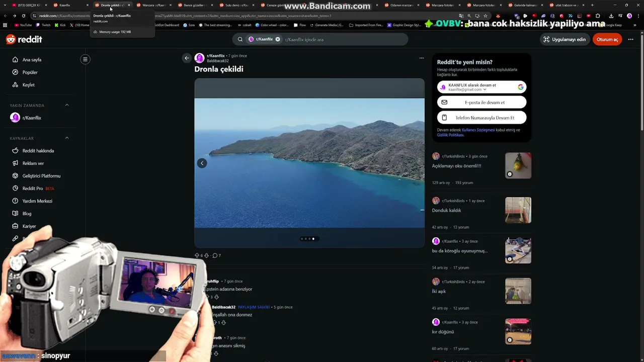Open the 'Donduk kaldık' post thumbnail
The height and width of the screenshot is (362, 644).
coord(518,210)
